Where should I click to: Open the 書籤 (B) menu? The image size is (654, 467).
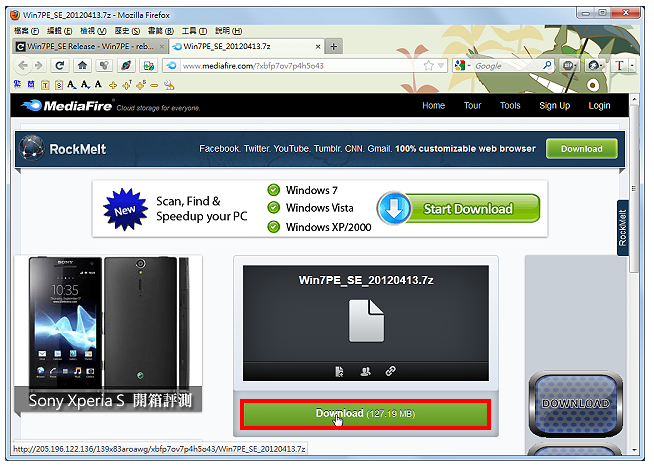161,31
